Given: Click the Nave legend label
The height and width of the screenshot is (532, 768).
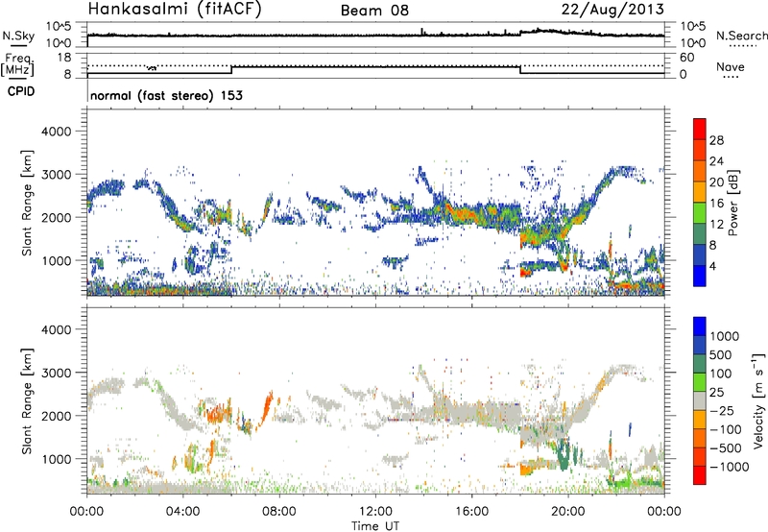Looking at the screenshot, I should click(731, 66).
